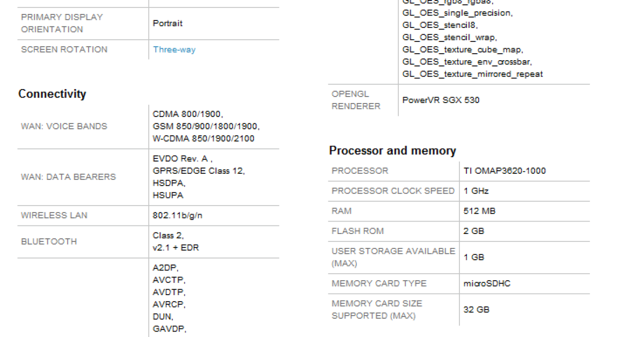This screenshot has width=644, height=337.
Task: Click the OPENGL RENDERER label
Action: pos(356,100)
